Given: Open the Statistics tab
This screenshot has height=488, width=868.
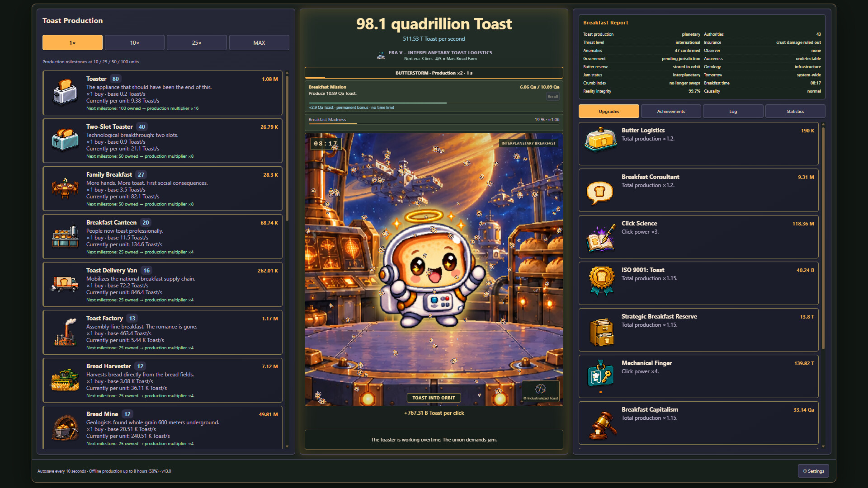Looking at the screenshot, I should pos(795,111).
